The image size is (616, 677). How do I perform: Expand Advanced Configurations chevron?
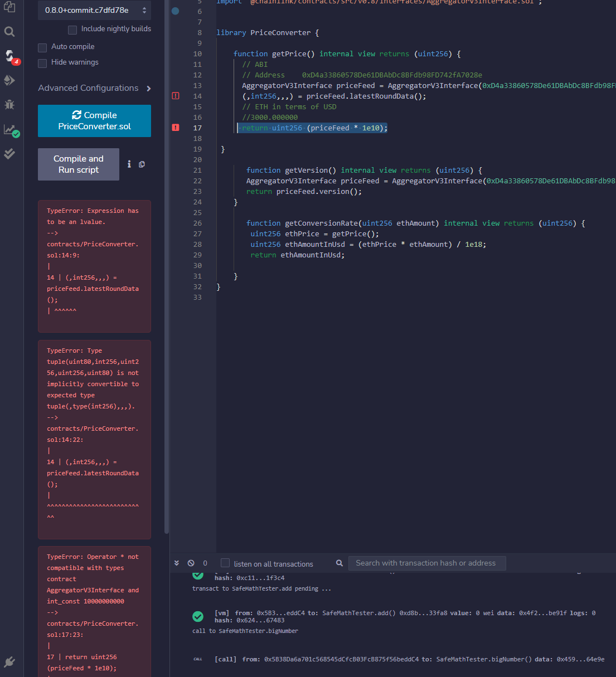148,88
